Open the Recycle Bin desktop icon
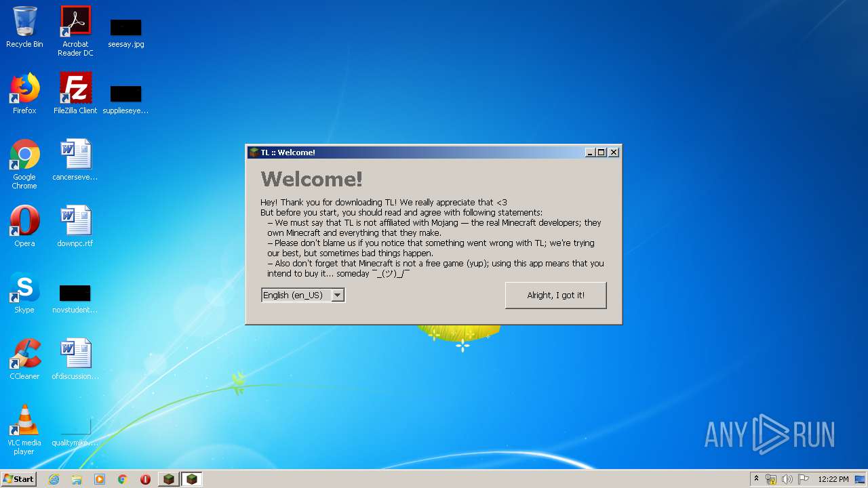Image resolution: width=868 pixels, height=488 pixels. tap(24, 27)
